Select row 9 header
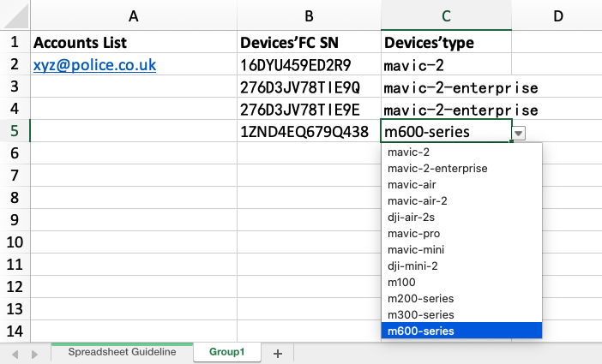 [x=15, y=220]
